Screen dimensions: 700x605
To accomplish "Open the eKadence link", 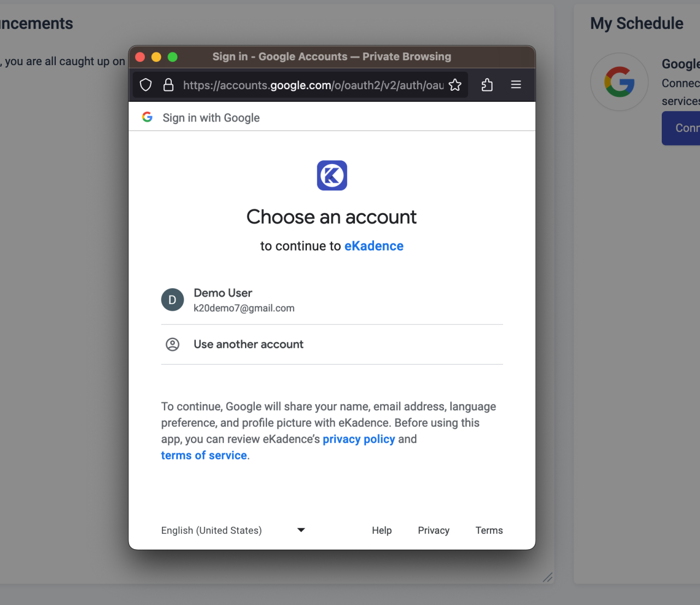I will [374, 246].
